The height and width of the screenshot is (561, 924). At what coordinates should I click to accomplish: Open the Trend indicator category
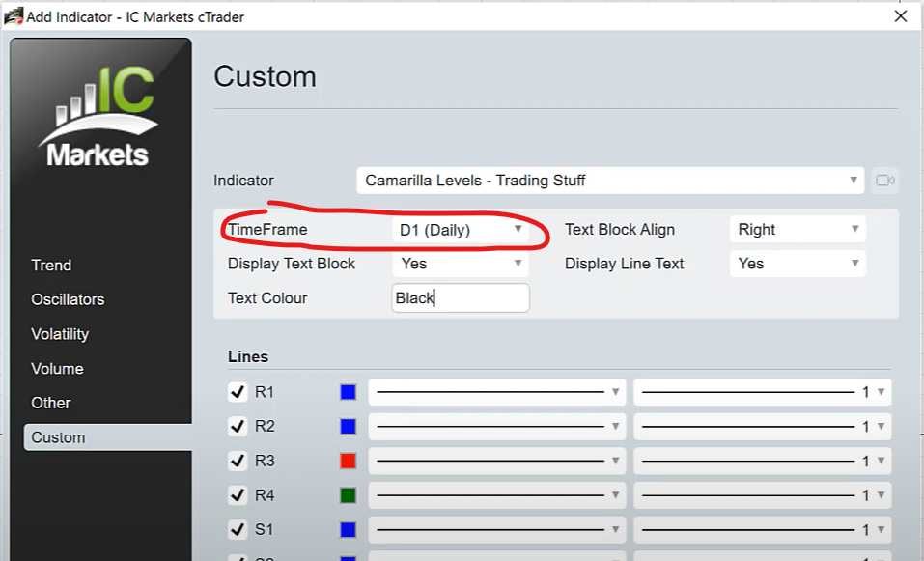click(x=51, y=266)
